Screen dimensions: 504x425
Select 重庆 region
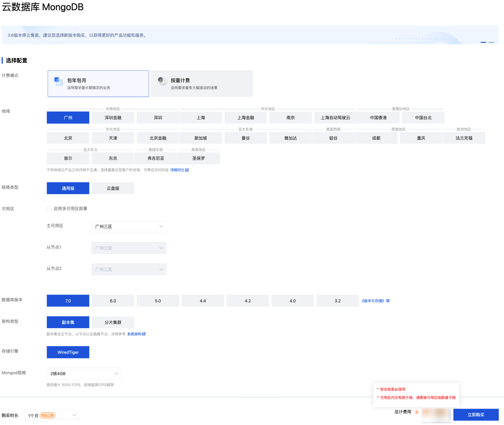coord(421,138)
